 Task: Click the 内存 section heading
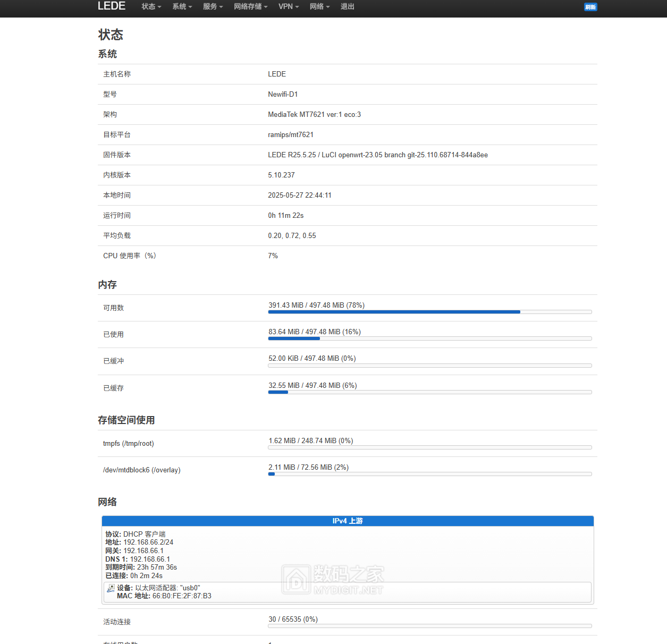click(107, 285)
